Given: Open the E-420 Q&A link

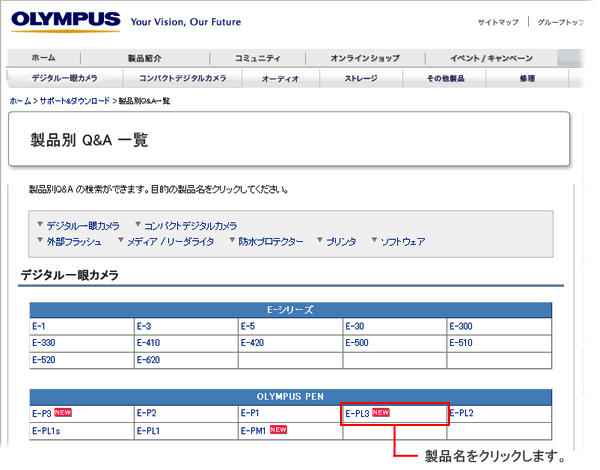Looking at the screenshot, I should [252, 343].
